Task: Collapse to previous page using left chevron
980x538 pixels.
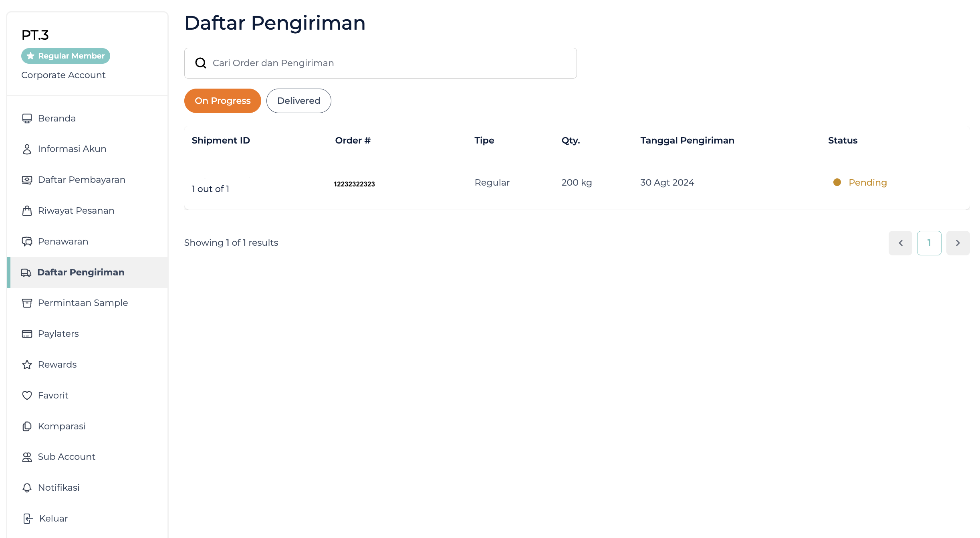Action: point(901,243)
